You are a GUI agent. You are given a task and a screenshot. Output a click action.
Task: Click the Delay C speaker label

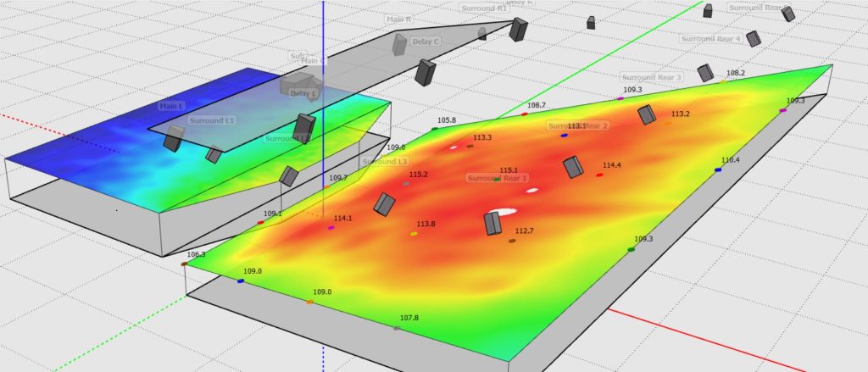coord(426,42)
